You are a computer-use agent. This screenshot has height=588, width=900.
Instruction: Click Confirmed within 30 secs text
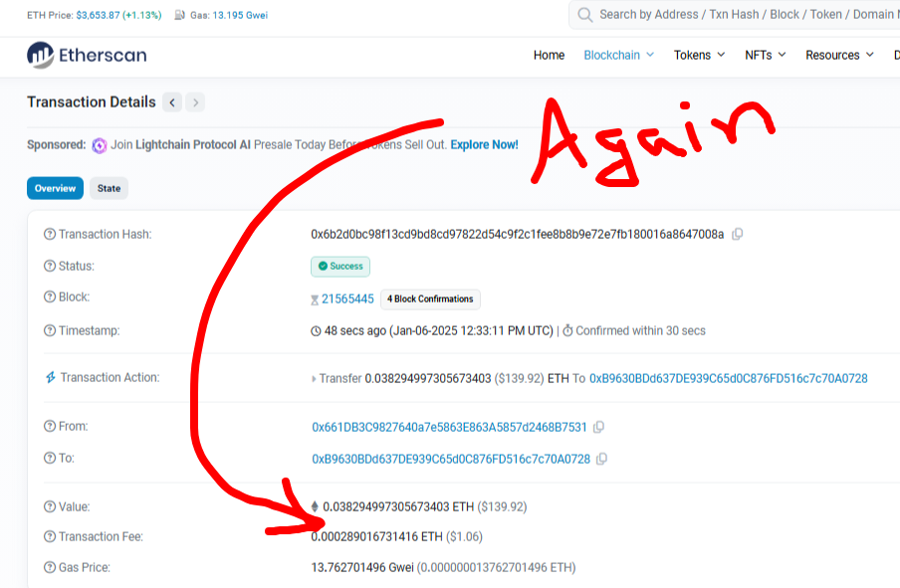point(640,331)
